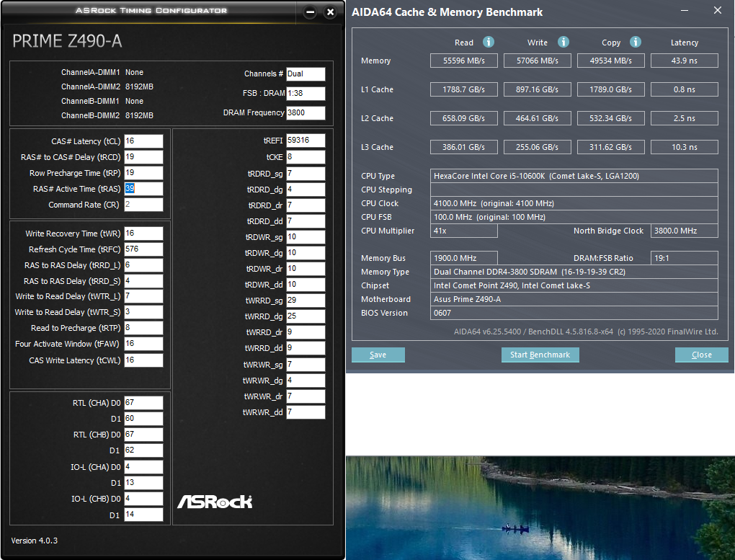Image resolution: width=735 pixels, height=560 pixels.
Task: Click the tWRRD_dg value field
Action: pos(306,316)
